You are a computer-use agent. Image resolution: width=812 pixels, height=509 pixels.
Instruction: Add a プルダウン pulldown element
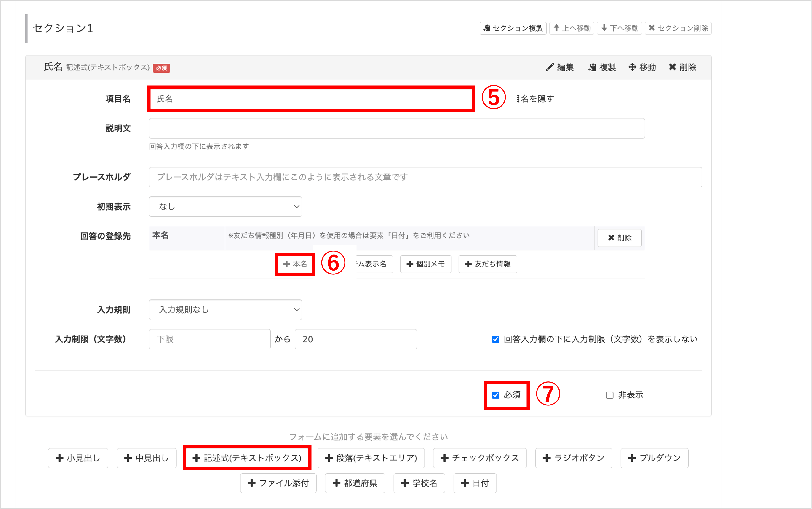654,458
